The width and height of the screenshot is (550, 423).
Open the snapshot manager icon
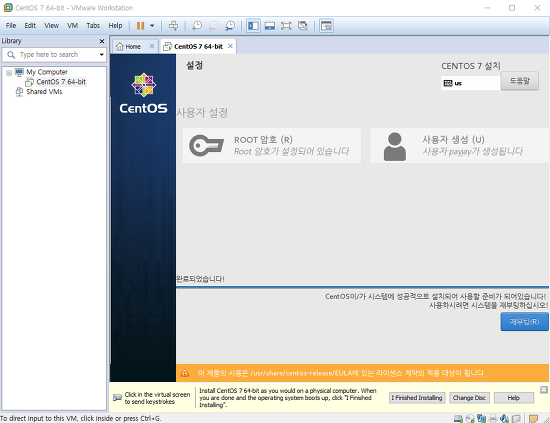coord(230,26)
